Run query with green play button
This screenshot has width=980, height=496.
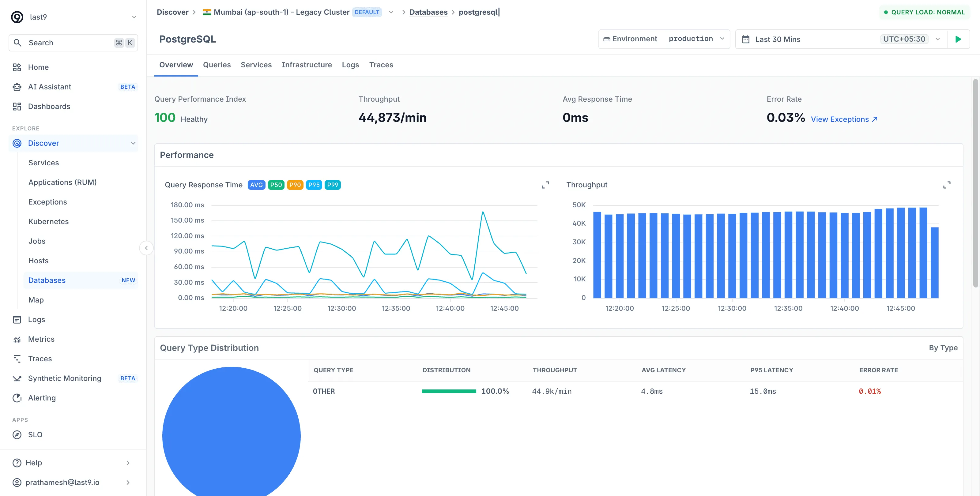pyautogui.click(x=958, y=39)
